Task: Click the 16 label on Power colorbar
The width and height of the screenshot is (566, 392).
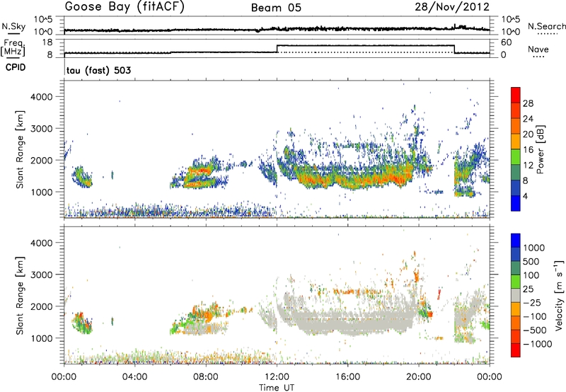Action: [528, 150]
